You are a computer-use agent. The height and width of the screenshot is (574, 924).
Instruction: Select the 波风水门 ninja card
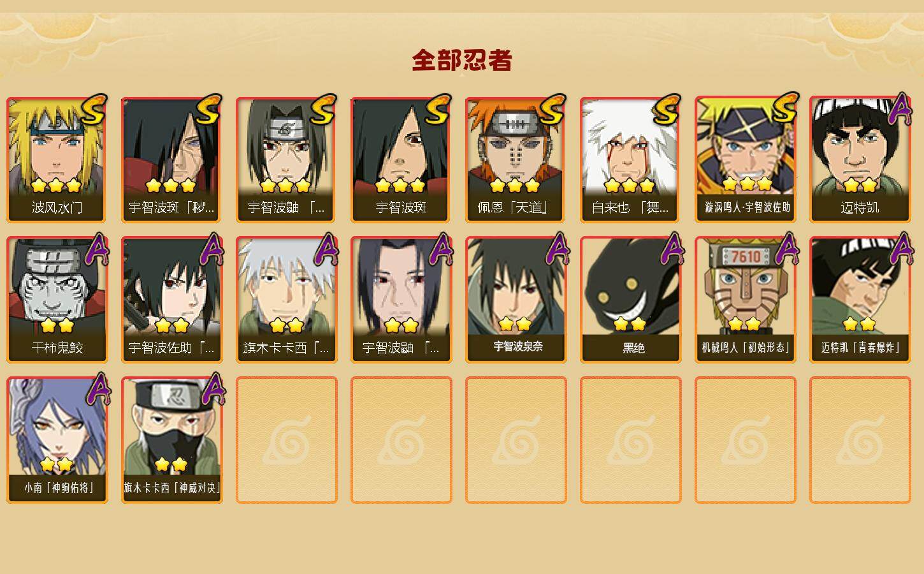pyautogui.click(x=57, y=159)
